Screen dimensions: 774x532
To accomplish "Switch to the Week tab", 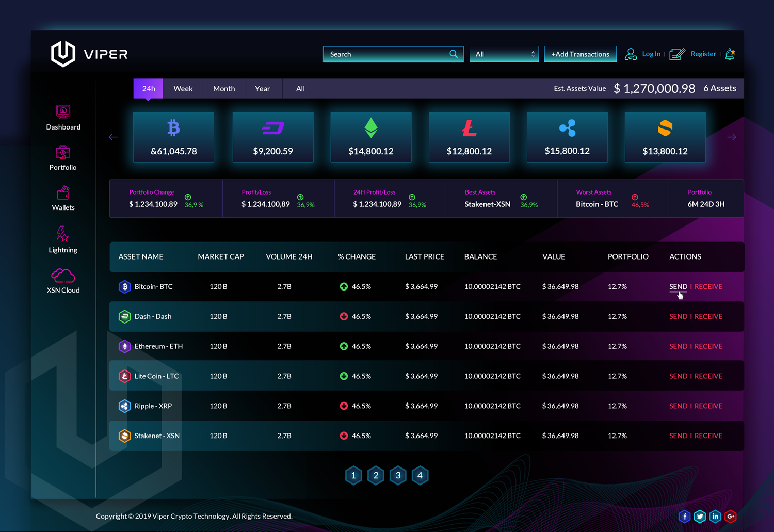I will (183, 88).
